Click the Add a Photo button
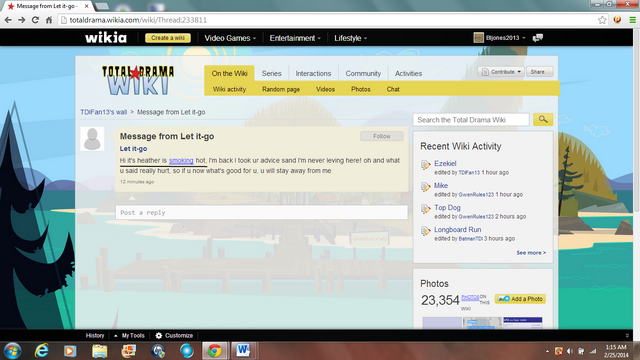Image resolution: width=640 pixels, height=360 pixels. click(520, 299)
